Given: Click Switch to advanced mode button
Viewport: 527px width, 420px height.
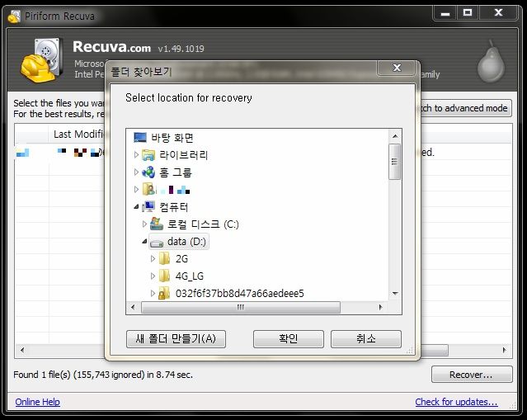Looking at the screenshot, I should click(x=466, y=108).
